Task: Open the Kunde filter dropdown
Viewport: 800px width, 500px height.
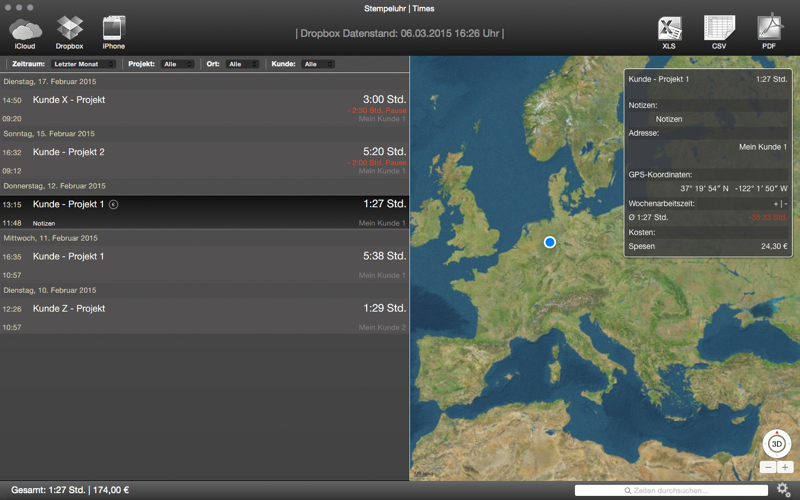Action: (x=318, y=64)
